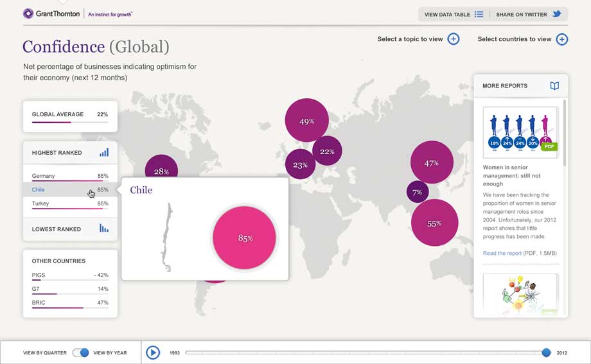The width and height of the screenshot is (591, 364).
Task: Click the Grant Thornton logo
Action: click(53, 13)
